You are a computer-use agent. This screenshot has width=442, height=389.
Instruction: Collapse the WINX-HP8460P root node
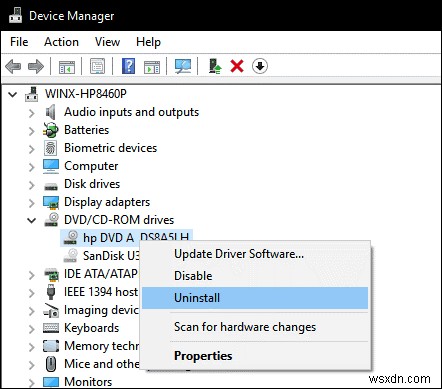[x=13, y=94]
